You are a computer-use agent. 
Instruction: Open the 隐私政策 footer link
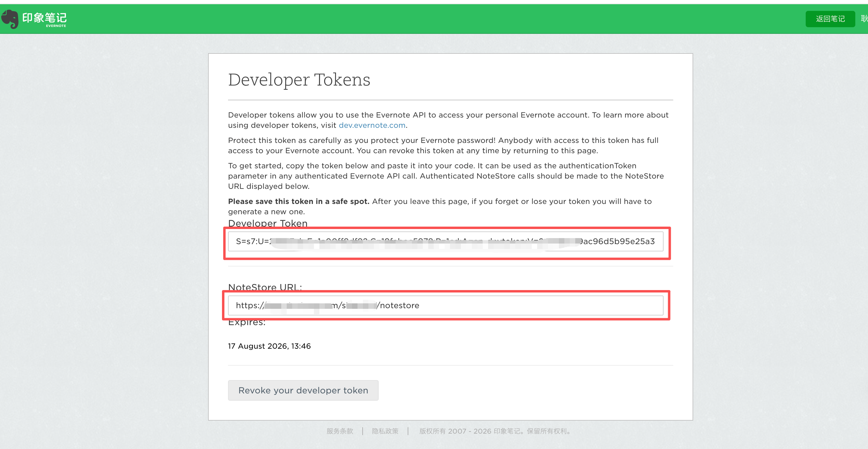385,431
